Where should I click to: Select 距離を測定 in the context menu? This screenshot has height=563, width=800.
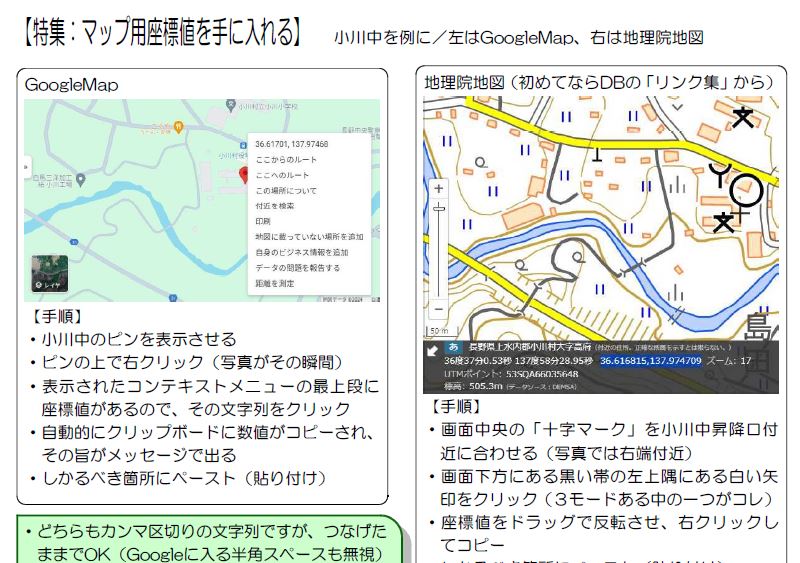coord(274,283)
